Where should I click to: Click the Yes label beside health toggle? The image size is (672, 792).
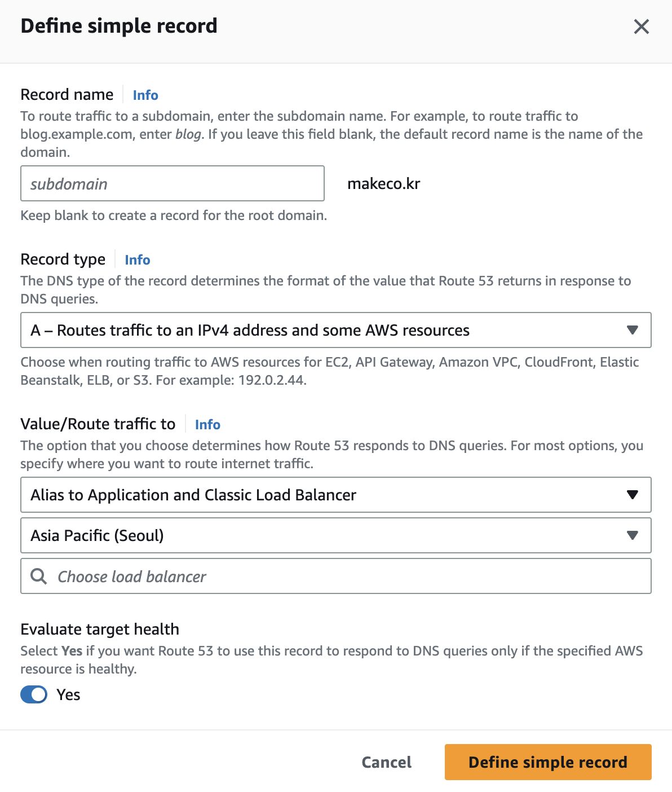(68, 694)
